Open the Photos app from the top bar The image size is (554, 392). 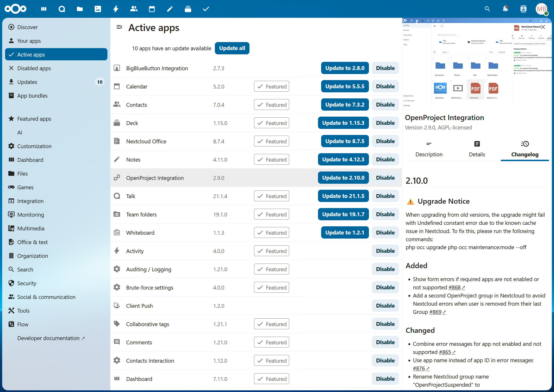tap(98, 9)
